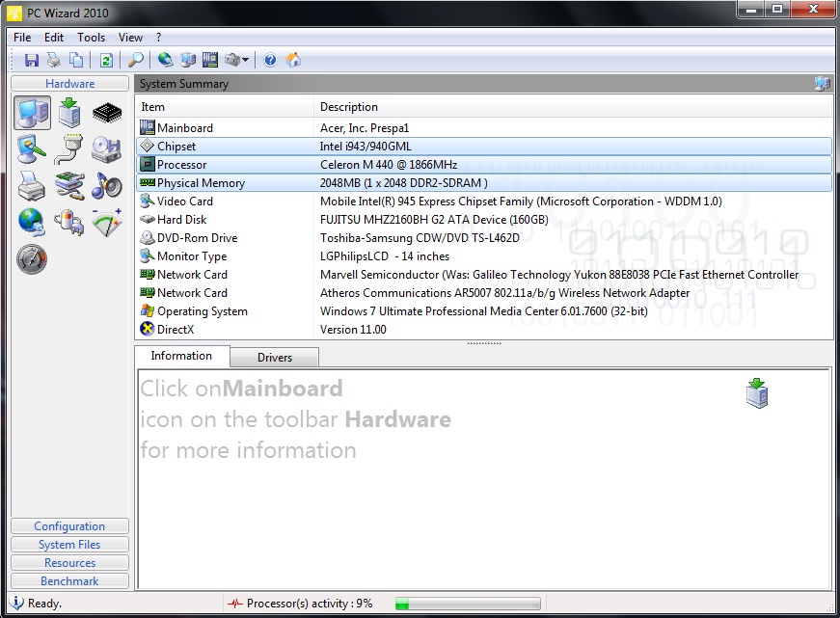
Task: Open the magnifier search tool
Action: point(136,60)
